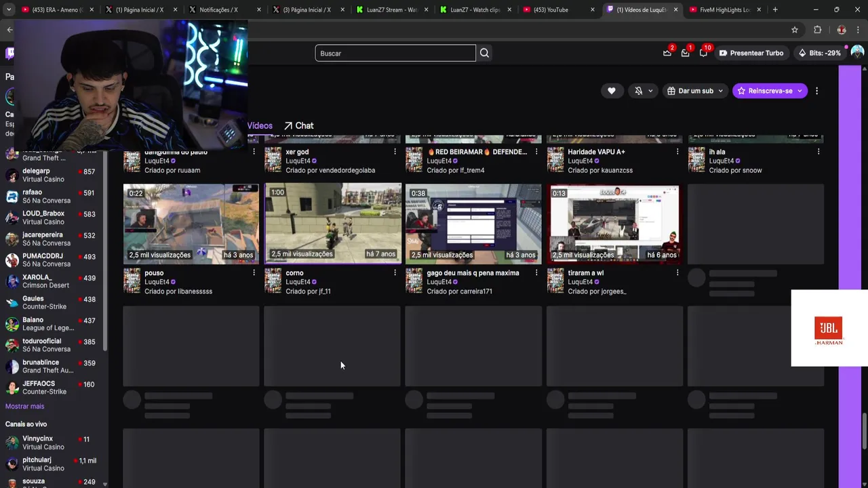This screenshot has width=868, height=488.
Task: Open the Chat tab link
Action: (x=298, y=125)
